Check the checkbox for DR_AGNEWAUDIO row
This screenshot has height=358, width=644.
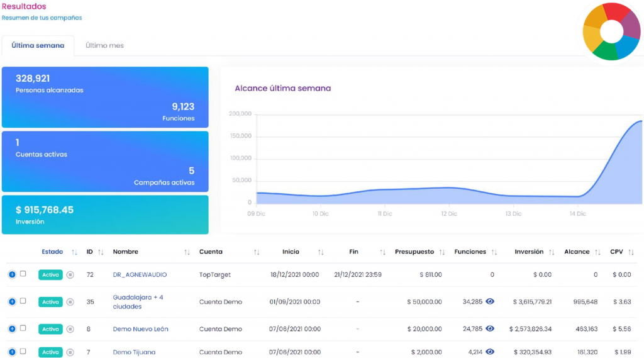[23, 274]
